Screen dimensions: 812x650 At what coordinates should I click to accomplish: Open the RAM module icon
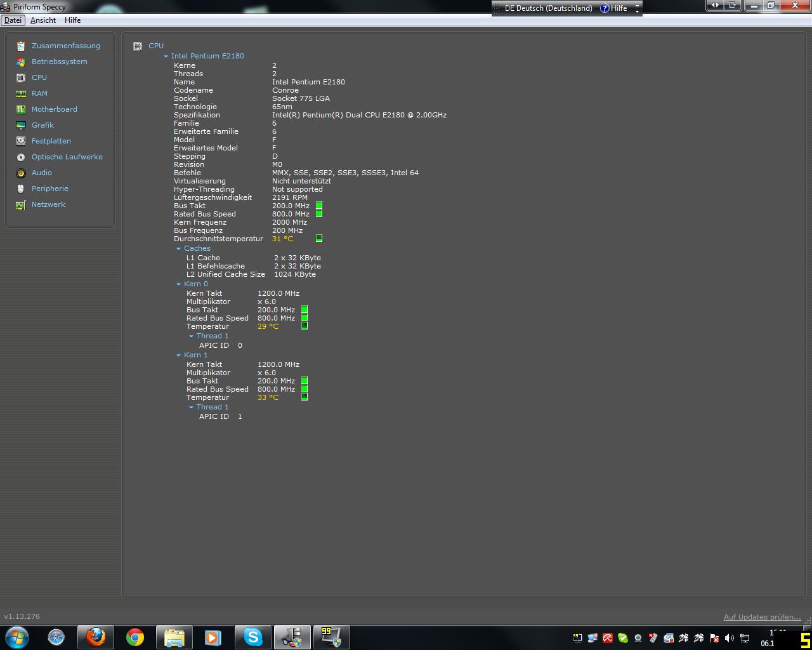coord(21,93)
